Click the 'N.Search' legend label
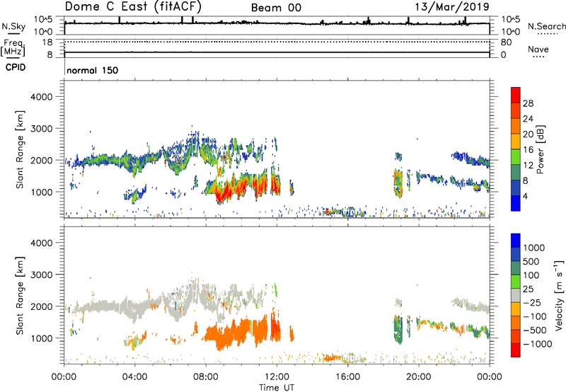 [x=546, y=26]
